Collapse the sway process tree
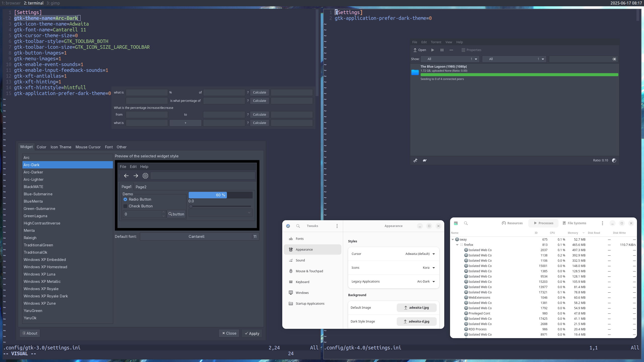The width and height of the screenshot is (644, 362). [x=453, y=240]
